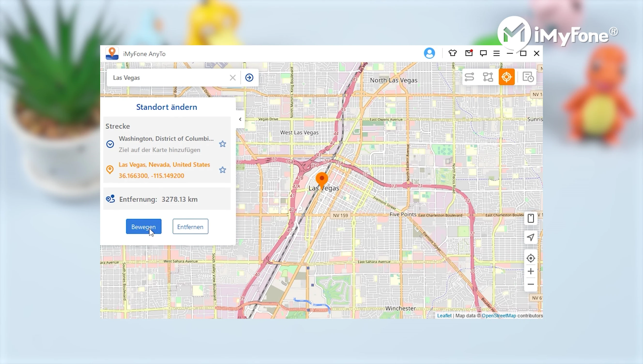Open the mail messages icon
Viewport: 643px width, 364px height.
[469, 53]
